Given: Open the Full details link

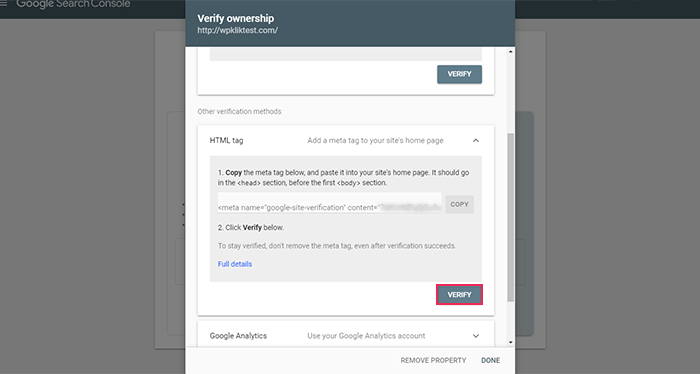Looking at the screenshot, I should pos(235,264).
